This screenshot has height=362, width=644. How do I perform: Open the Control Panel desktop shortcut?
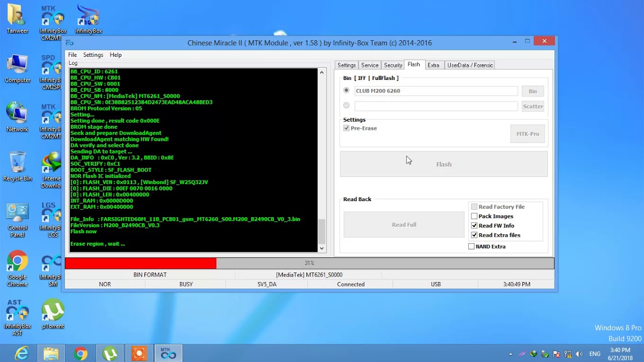(17, 220)
